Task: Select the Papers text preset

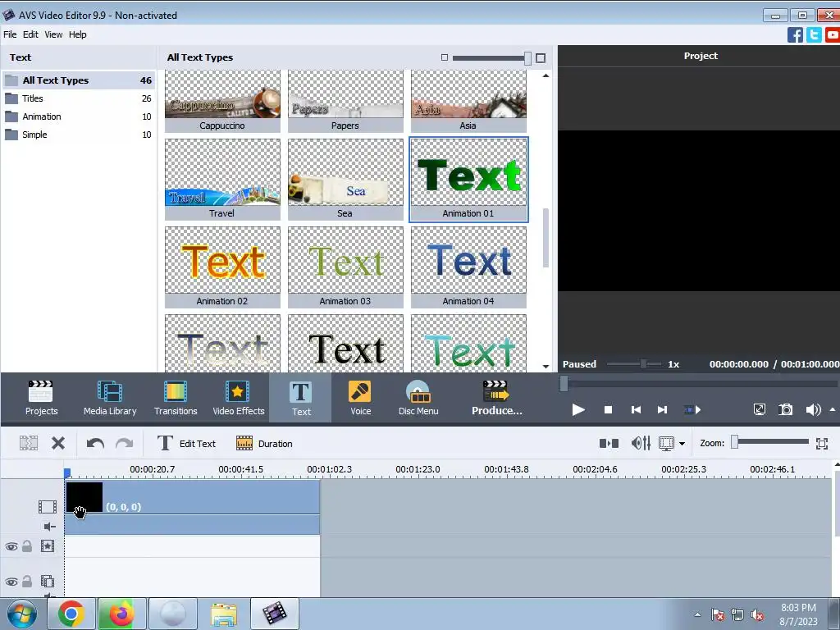Action: [345, 101]
